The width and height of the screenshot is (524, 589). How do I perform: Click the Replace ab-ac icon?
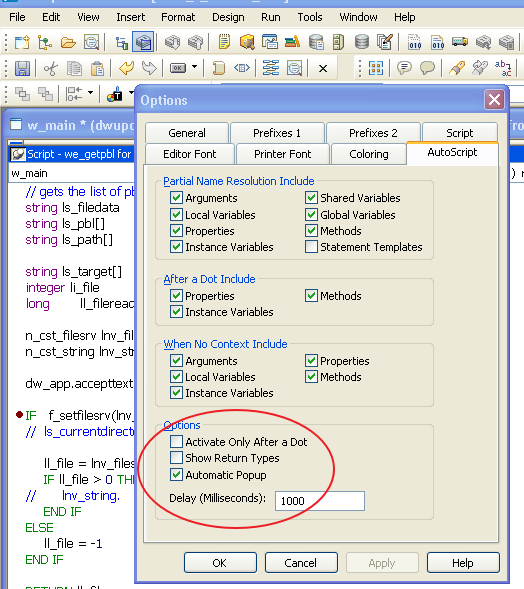[503, 68]
